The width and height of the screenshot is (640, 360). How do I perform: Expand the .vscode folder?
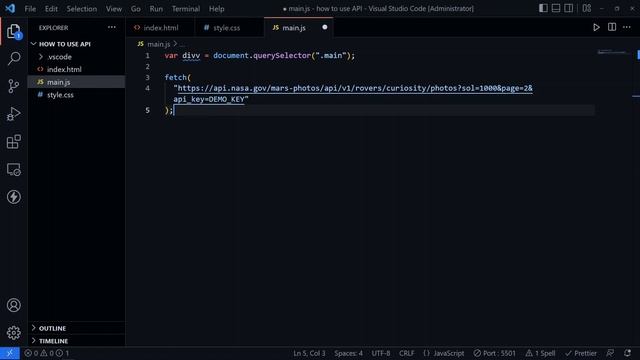pyautogui.click(x=76, y=57)
